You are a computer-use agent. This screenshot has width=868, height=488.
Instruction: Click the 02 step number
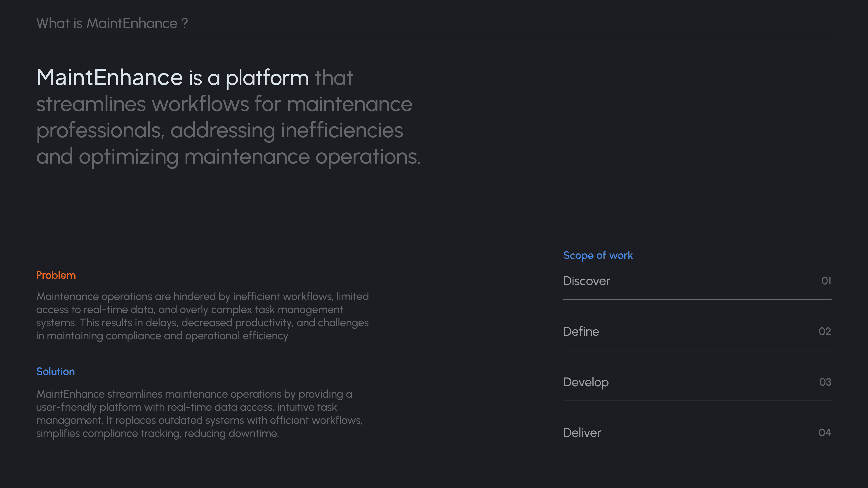coord(825,331)
